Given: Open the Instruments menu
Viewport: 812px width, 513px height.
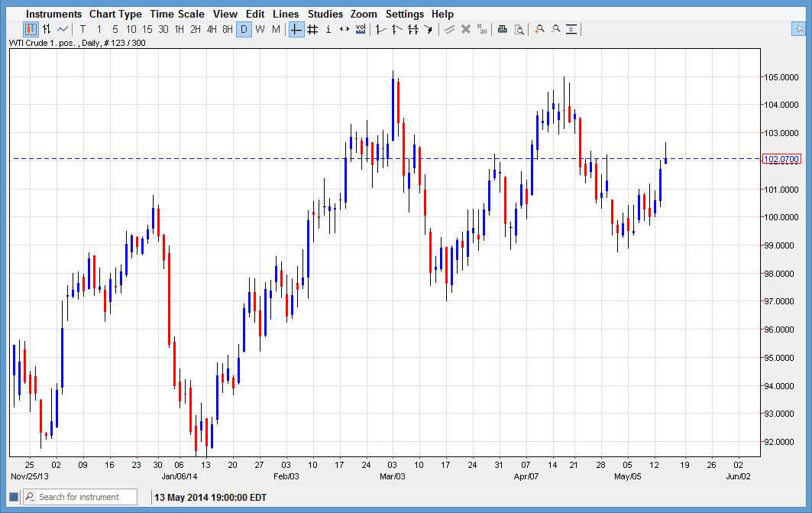Looking at the screenshot, I should (x=53, y=14).
